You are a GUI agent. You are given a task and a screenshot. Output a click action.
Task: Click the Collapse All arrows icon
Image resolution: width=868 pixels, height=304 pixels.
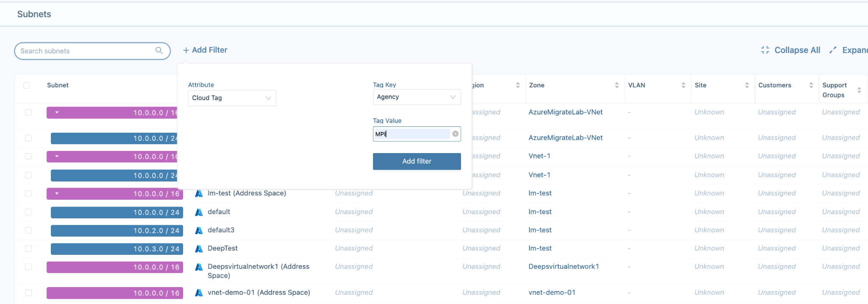coord(765,50)
